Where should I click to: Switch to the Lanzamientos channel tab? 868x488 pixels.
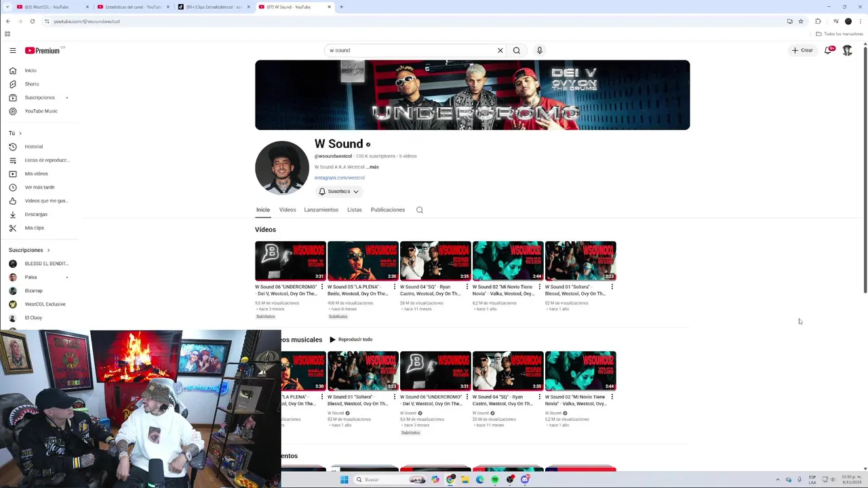321,210
